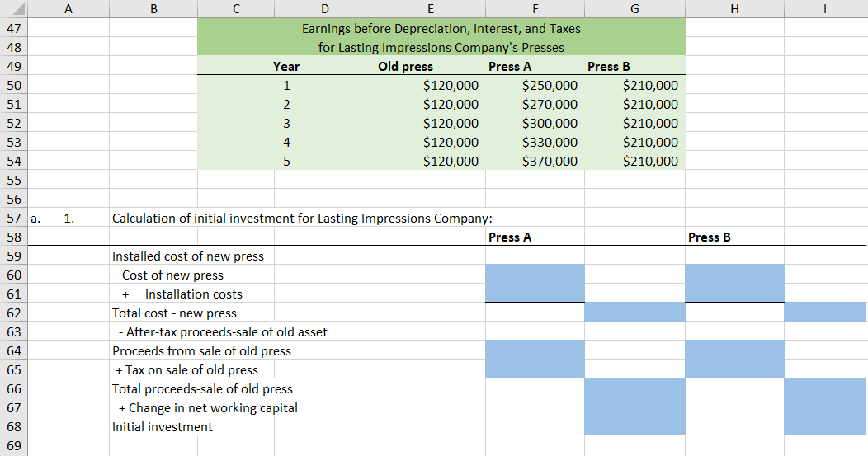Click Old press $120,000 in row 50
The image size is (868, 456).
pyautogui.click(x=451, y=85)
